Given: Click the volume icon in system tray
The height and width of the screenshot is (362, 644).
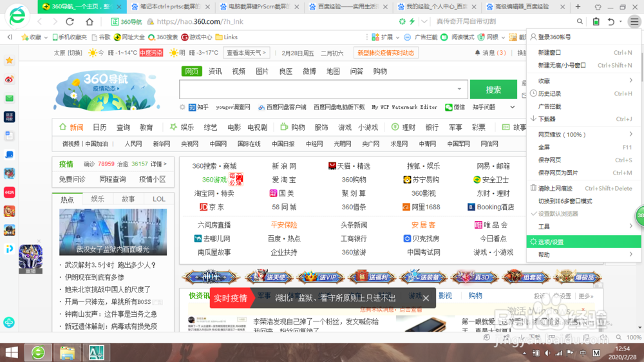Looking at the screenshot, I should point(547,353).
